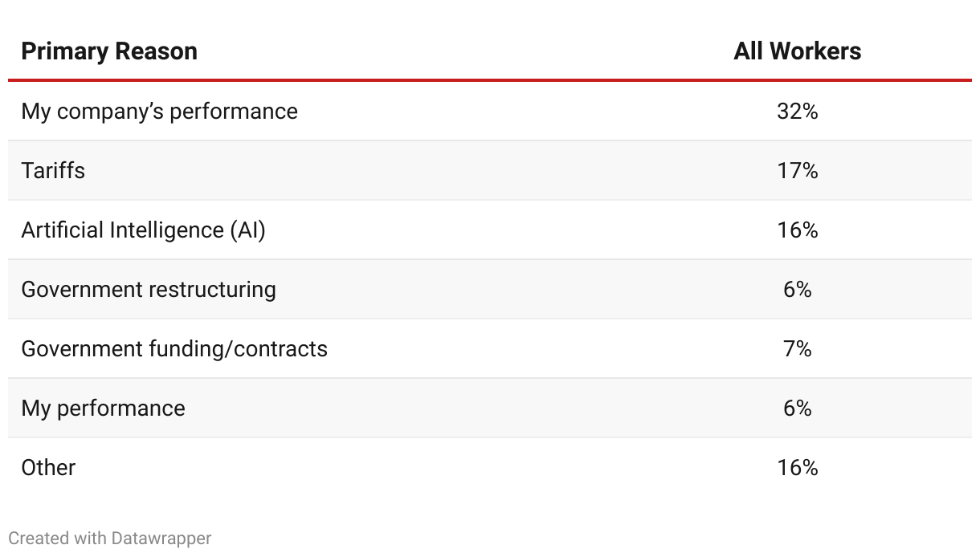Click the 17% value for Tariffs
This screenshot has width=980, height=557.
coord(797,170)
